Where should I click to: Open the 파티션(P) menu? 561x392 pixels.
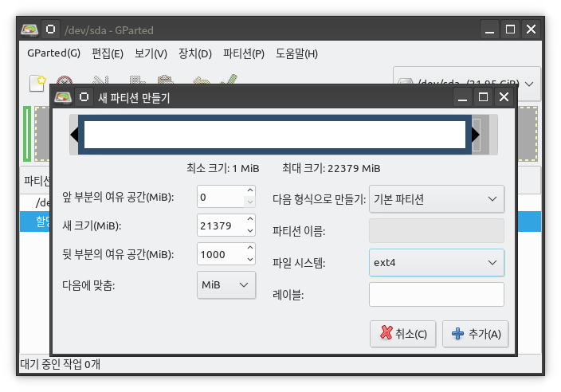point(244,53)
